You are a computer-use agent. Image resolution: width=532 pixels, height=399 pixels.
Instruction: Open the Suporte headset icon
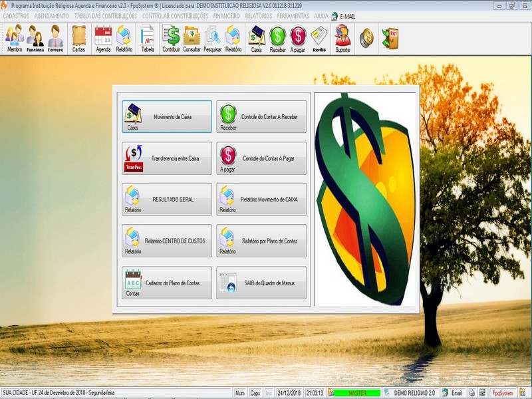[342, 39]
